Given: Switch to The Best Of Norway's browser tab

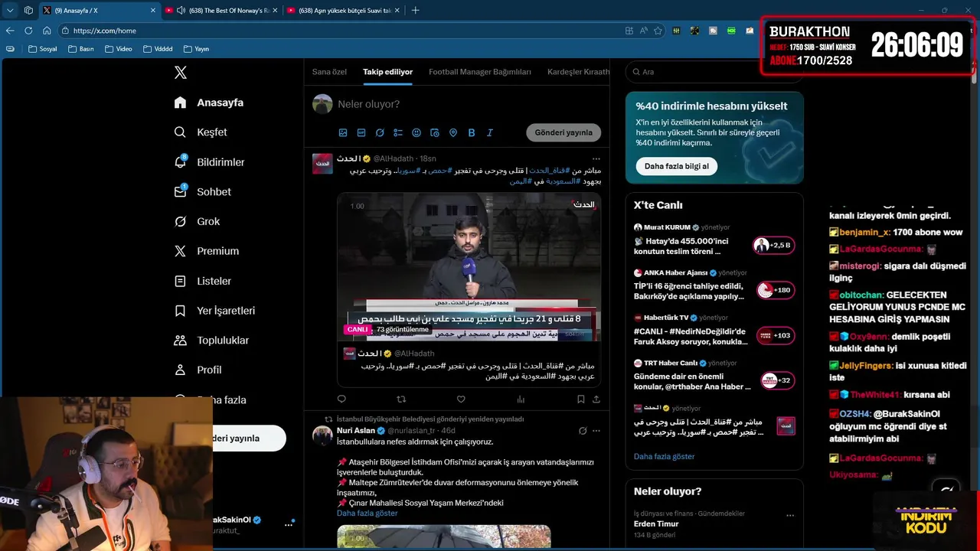Looking at the screenshot, I should tap(221, 11).
